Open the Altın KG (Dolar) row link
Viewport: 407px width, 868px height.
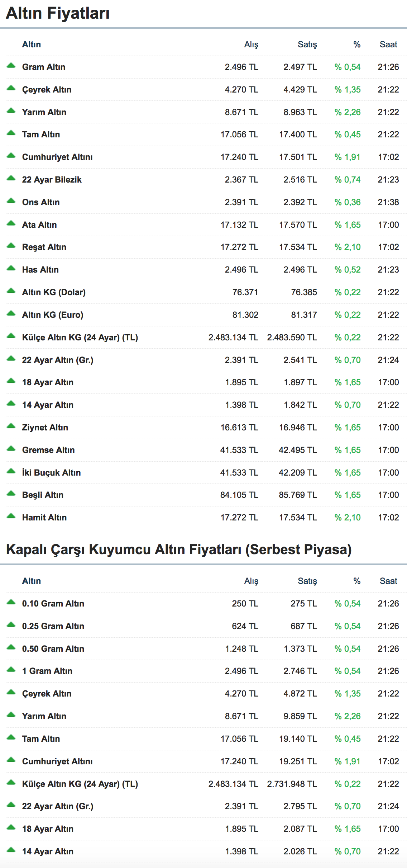[54, 292]
